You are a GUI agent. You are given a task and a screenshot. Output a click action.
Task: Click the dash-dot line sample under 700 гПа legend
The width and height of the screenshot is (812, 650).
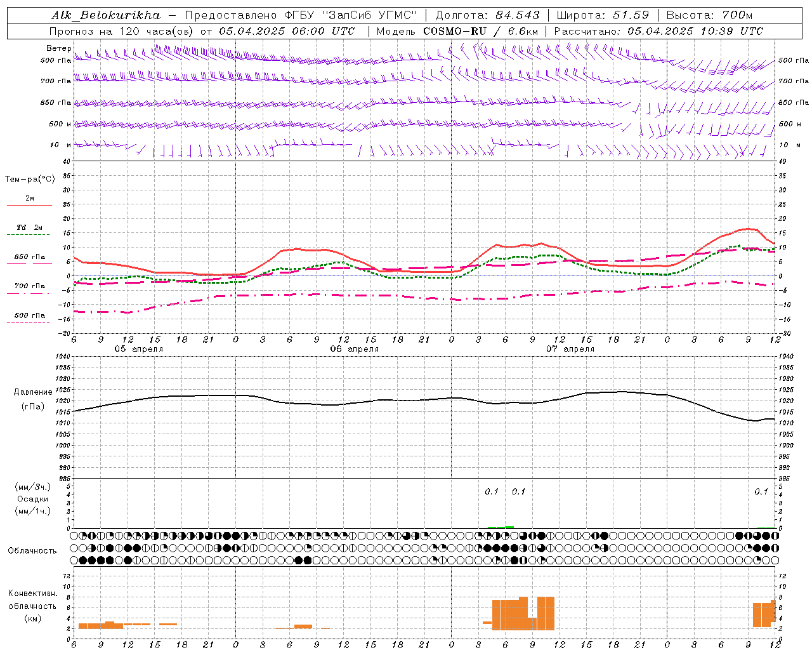(x=28, y=293)
